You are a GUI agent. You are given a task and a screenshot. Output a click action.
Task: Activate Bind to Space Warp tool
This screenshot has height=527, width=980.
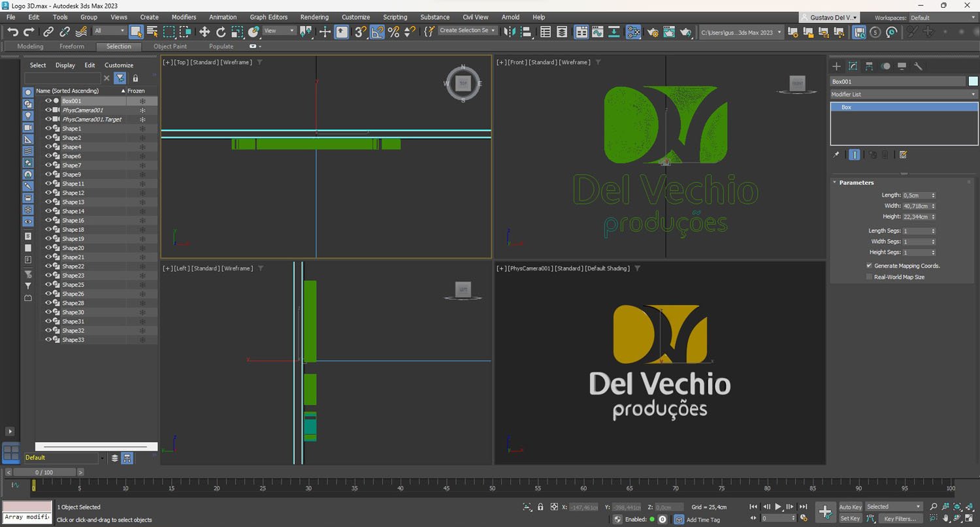[x=81, y=31]
